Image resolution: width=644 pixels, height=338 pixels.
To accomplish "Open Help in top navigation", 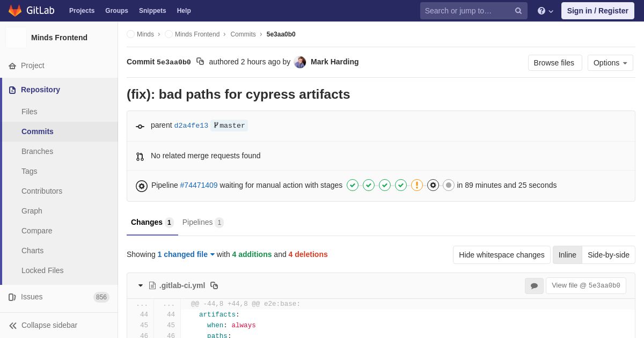I will [x=184, y=11].
